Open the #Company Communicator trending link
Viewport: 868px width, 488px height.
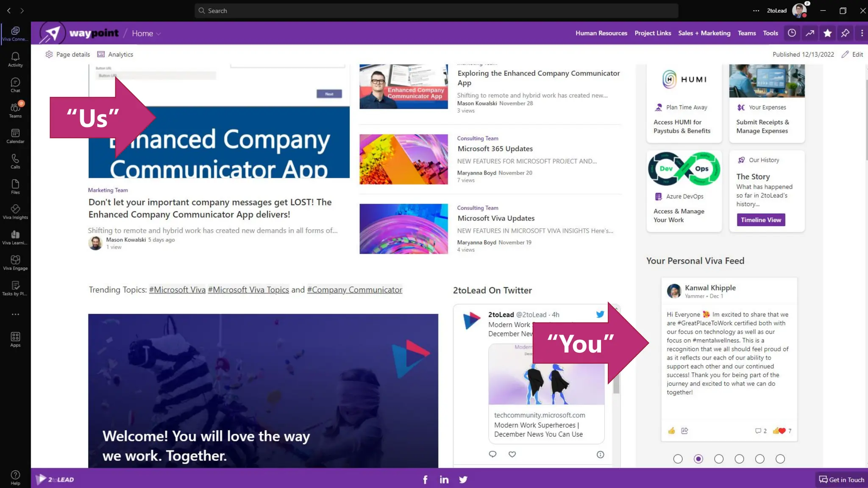354,290
